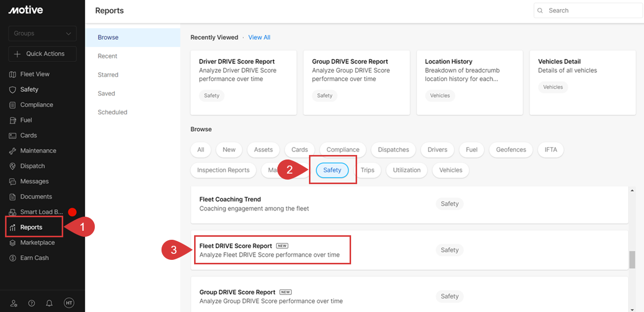Select the Browse tab in Reports
The width and height of the screenshot is (644, 312).
(133, 38)
